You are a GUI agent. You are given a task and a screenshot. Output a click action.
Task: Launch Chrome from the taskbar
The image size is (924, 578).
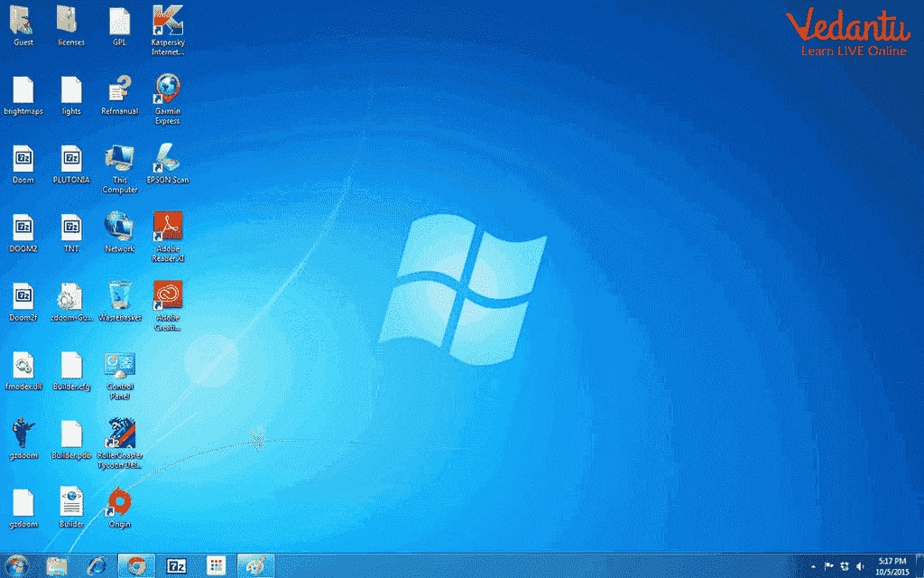[135, 565]
